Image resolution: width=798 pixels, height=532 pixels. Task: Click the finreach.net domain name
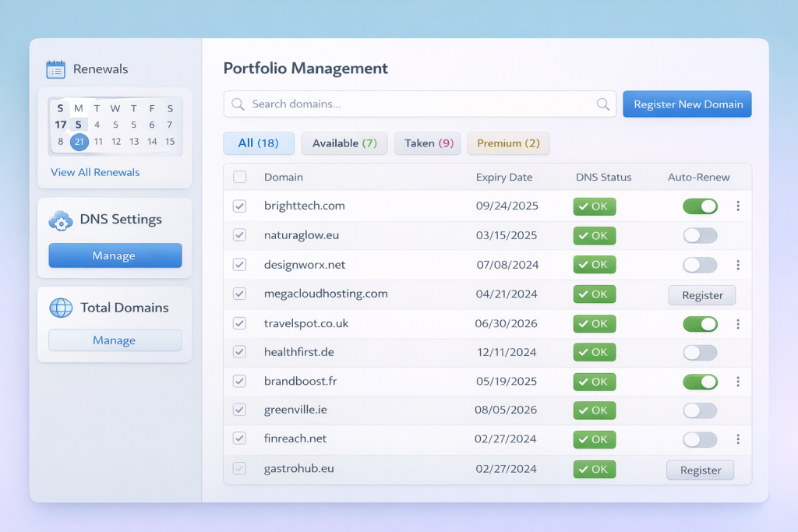pos(295,439)
